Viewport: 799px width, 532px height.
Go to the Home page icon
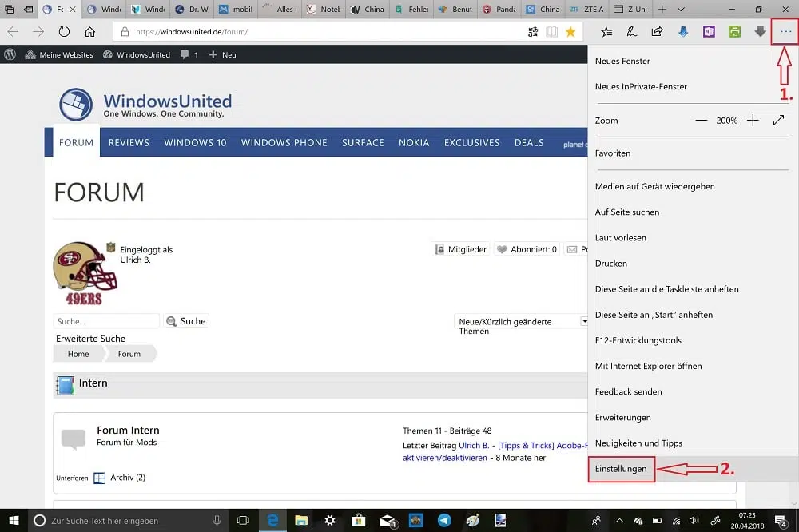point(89,32)
